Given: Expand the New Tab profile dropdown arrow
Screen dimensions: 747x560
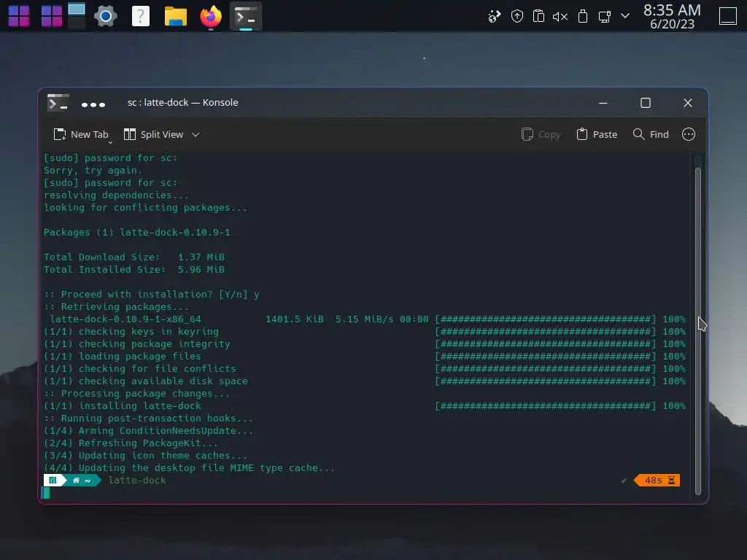Looking at the screenshot, I should (x=110, y=142).
